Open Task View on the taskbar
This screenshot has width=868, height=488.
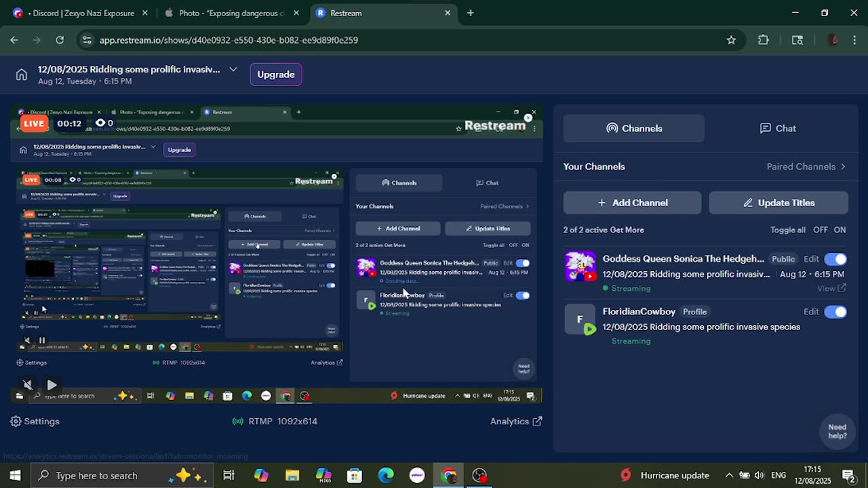229,475
